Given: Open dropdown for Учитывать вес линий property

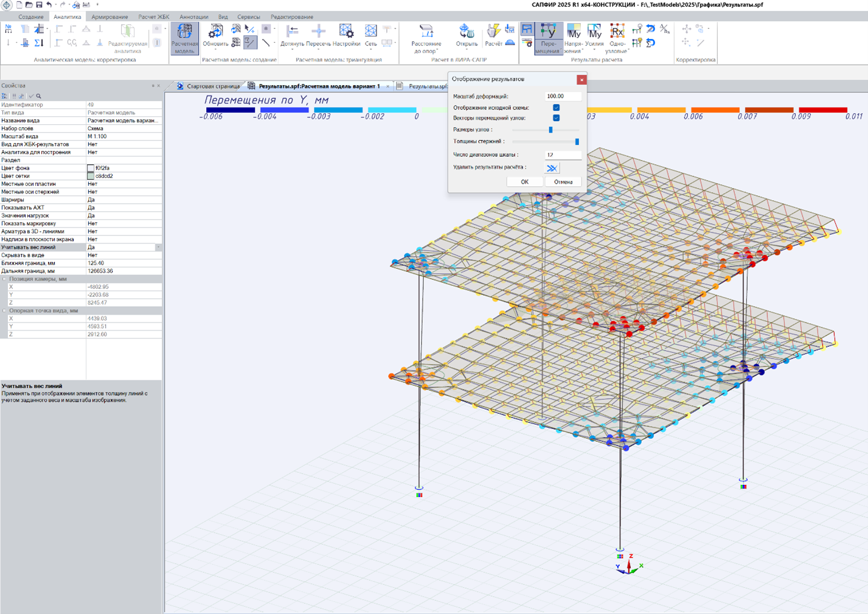Looking at the screenshot, I should pyautogui.click(x=158, y=248).
